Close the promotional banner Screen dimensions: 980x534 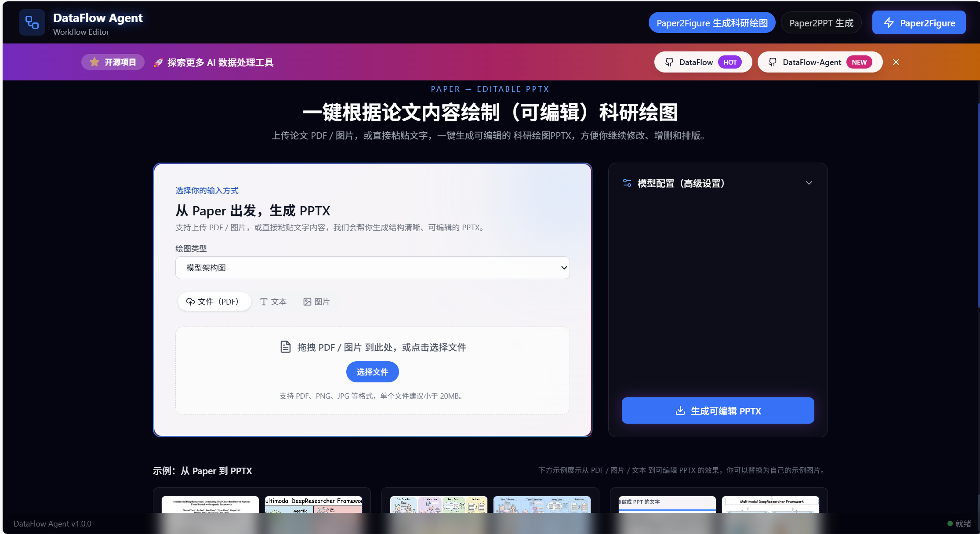(896, 62)
